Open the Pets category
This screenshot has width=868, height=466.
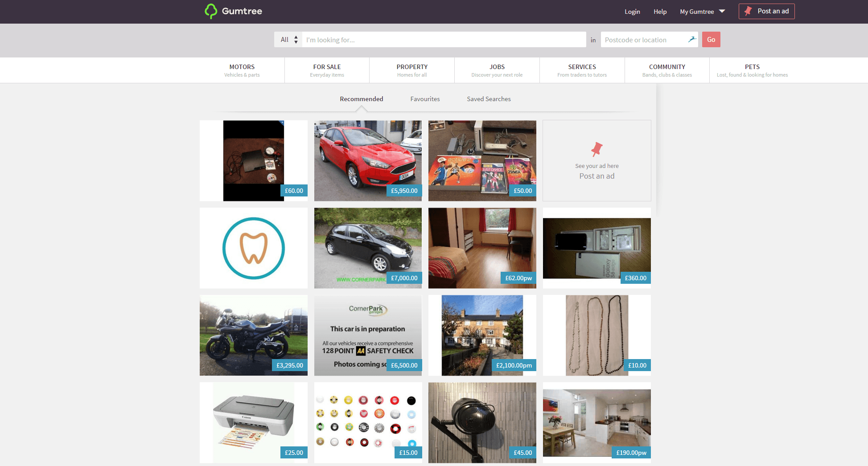752,70
